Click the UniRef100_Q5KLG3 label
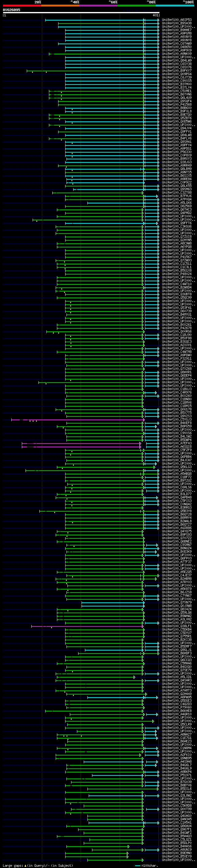This screenshot has width=197, height=868. point(176,467)
